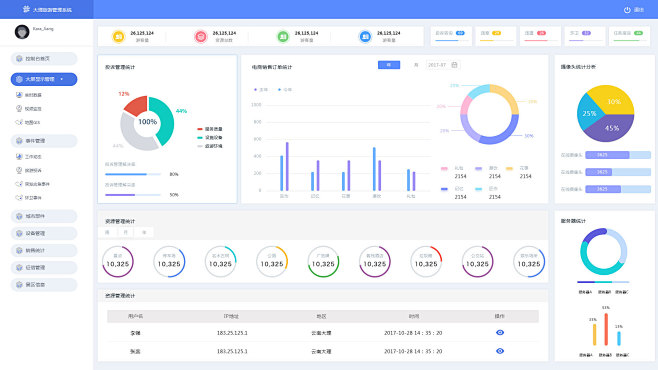Click the green circular statistic icon
The height and width of the screenshot is (370, 658).
[283, 36]
